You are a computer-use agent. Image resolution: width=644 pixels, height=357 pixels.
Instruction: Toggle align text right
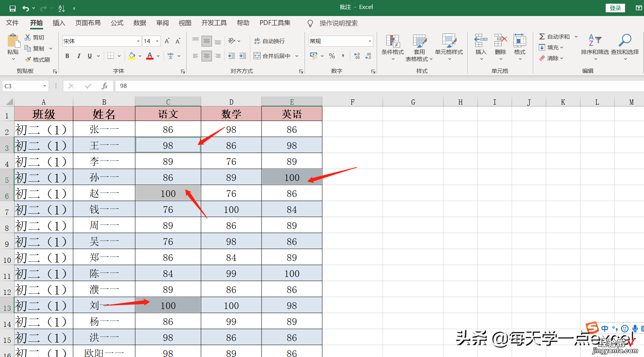click(x=218, y=56)
